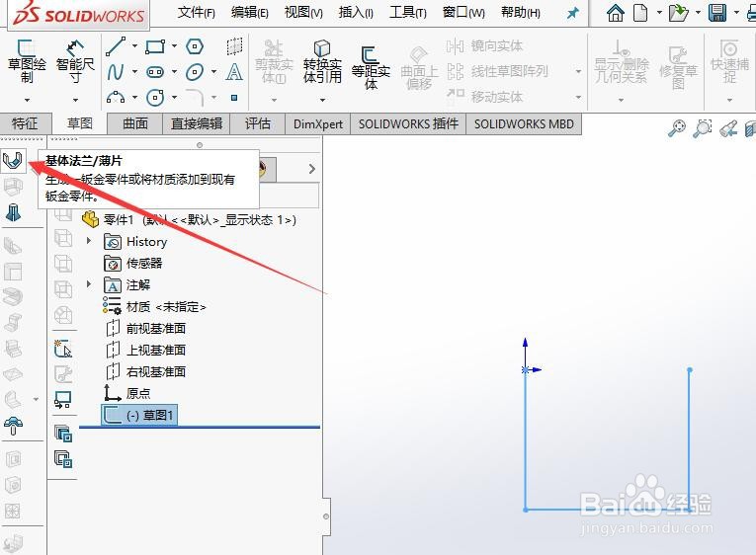
Task: Switch to the SOLIDWORKS 插件 tab
Action: 408,123
